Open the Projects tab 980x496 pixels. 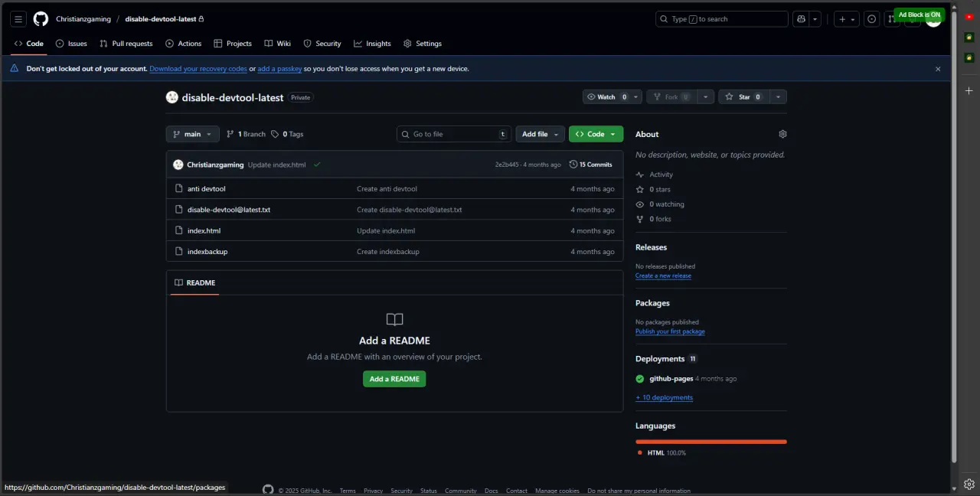233,44
